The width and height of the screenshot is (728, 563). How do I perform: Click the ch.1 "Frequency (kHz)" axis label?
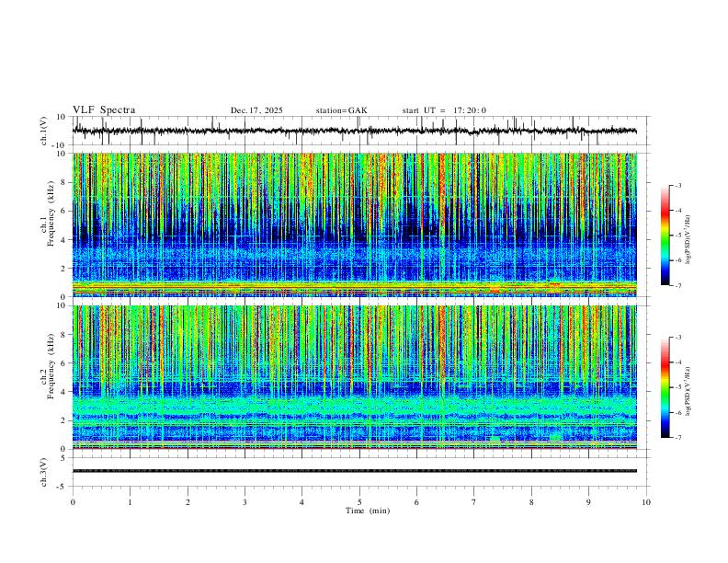click(x=50, y=214)
